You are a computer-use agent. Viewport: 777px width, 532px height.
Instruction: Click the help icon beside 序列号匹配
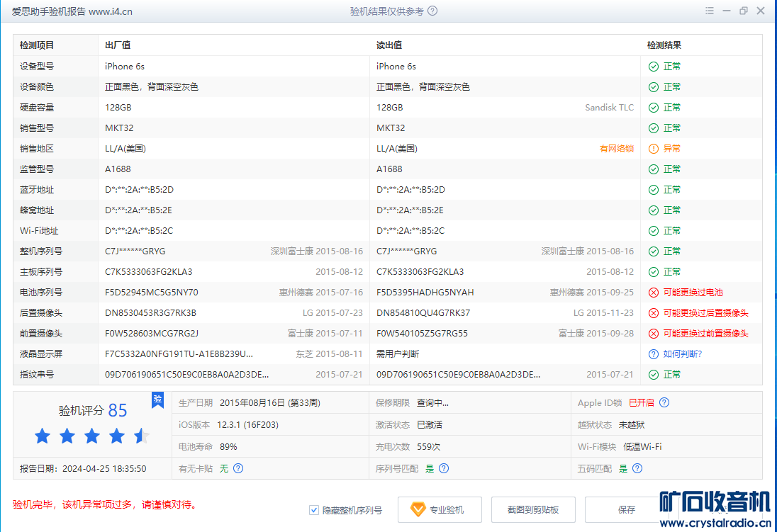(x=444, y=468)
